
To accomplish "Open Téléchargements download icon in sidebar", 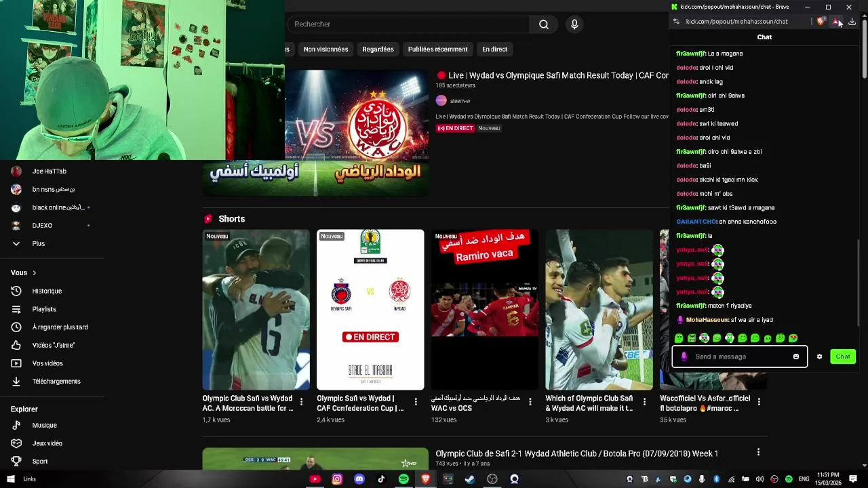I will click(16, 381).
